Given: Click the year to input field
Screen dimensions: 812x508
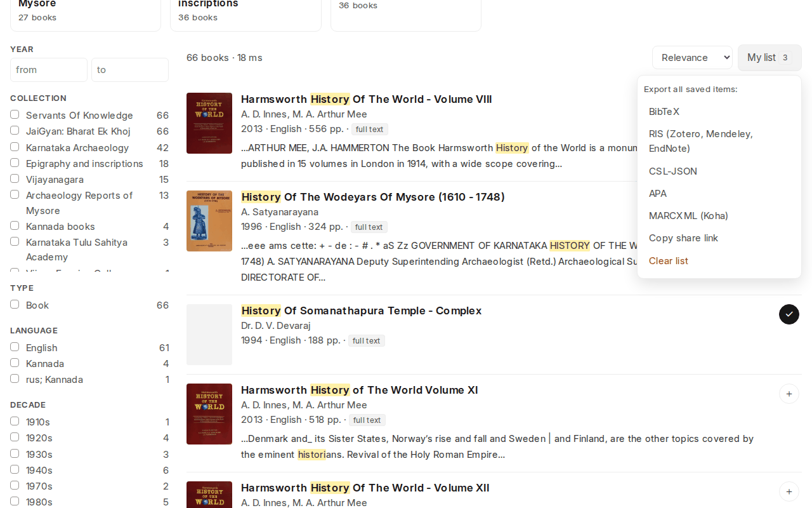Looking at the screenshot, I should 130,70.
